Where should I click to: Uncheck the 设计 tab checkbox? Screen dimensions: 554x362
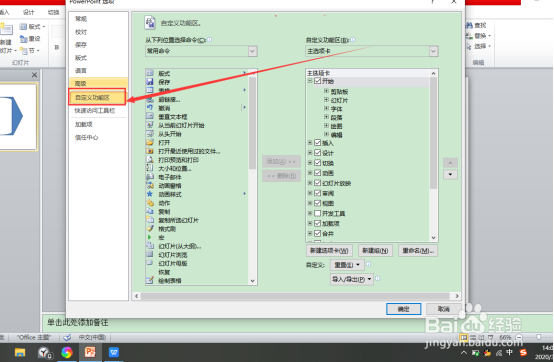pos(317,153)
